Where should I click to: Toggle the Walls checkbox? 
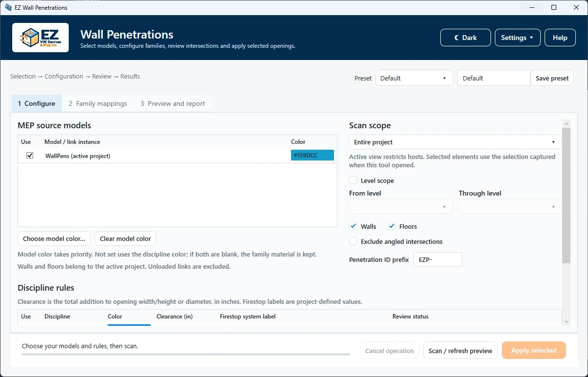[x=353, y=226]
